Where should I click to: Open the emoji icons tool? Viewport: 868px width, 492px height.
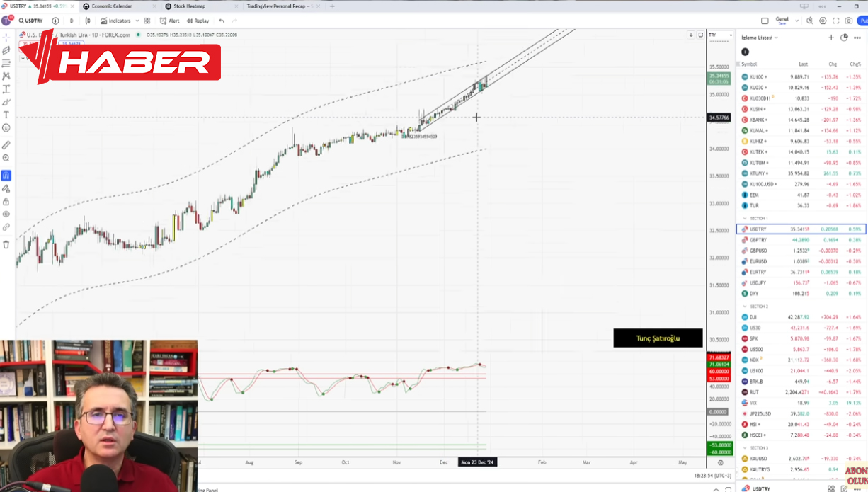(x=6, y=128)
